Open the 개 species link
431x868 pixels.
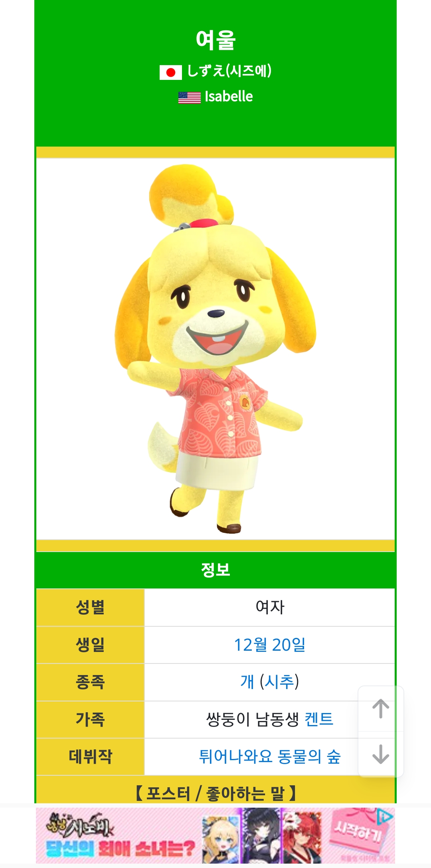(x=247, y=682)
